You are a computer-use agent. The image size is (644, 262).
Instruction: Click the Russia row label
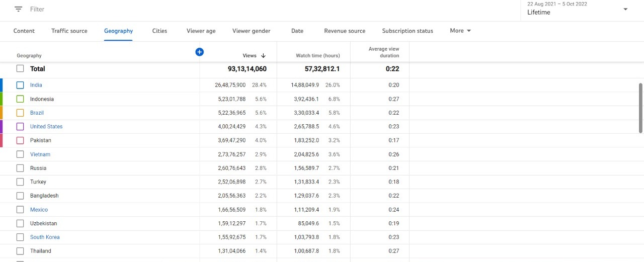click(38, 168)
